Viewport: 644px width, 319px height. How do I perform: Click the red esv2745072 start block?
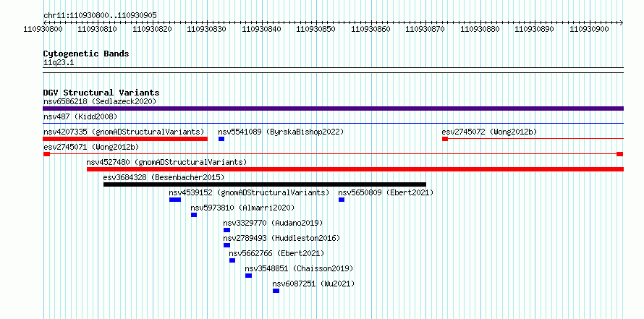pyautogui.click(x=445, y=139)
